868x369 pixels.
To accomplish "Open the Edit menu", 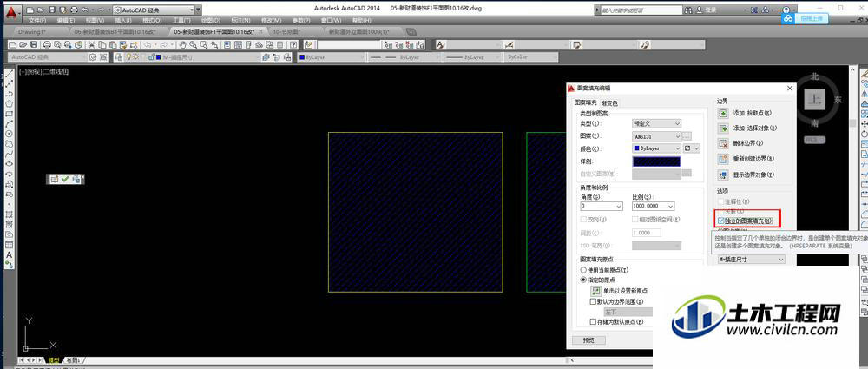I will 66,21.
